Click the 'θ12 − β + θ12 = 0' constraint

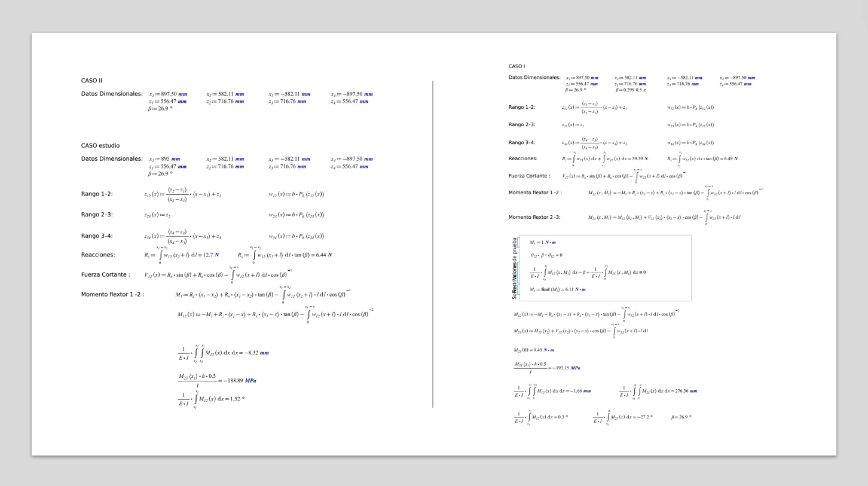[x=546, y=255]
